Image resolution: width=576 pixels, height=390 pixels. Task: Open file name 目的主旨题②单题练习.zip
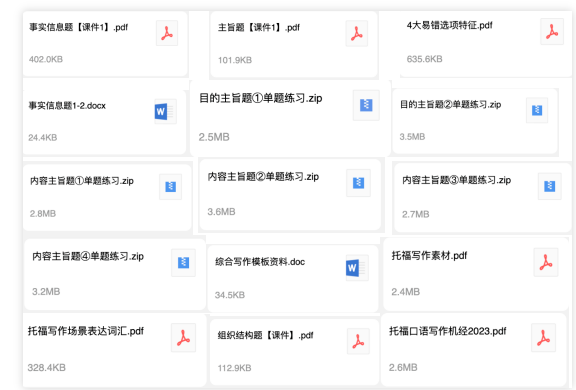tap(450, 104)
